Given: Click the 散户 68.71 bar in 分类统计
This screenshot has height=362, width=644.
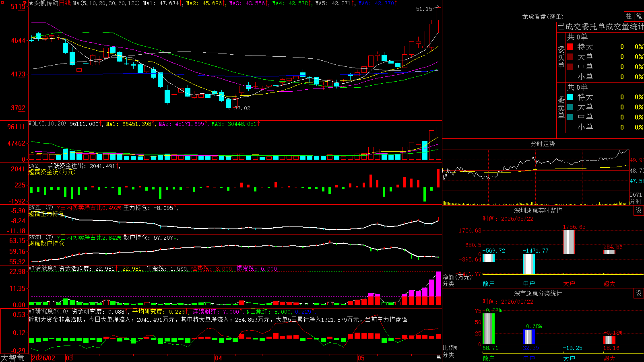Looking at the screenshot, I should click(489, 329).
